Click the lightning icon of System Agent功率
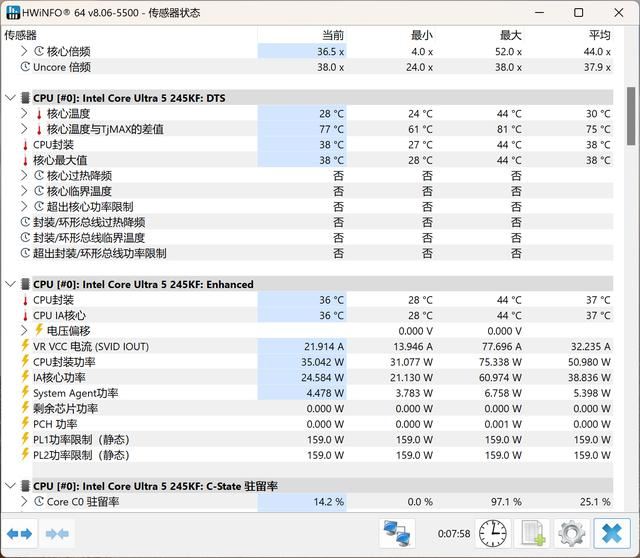Viewport: 640px width, 558px height. (25, 392)
